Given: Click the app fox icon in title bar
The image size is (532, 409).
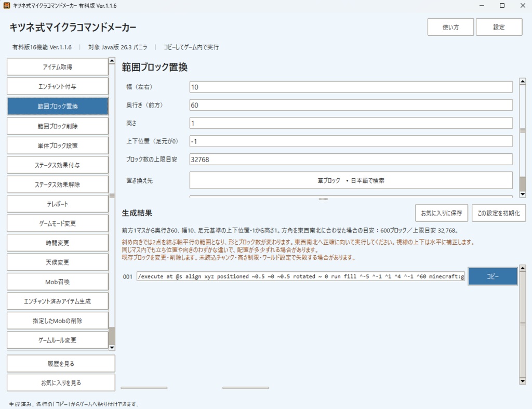Looking at the screenshot, I should pyautogui.click(x=6, y=5).
